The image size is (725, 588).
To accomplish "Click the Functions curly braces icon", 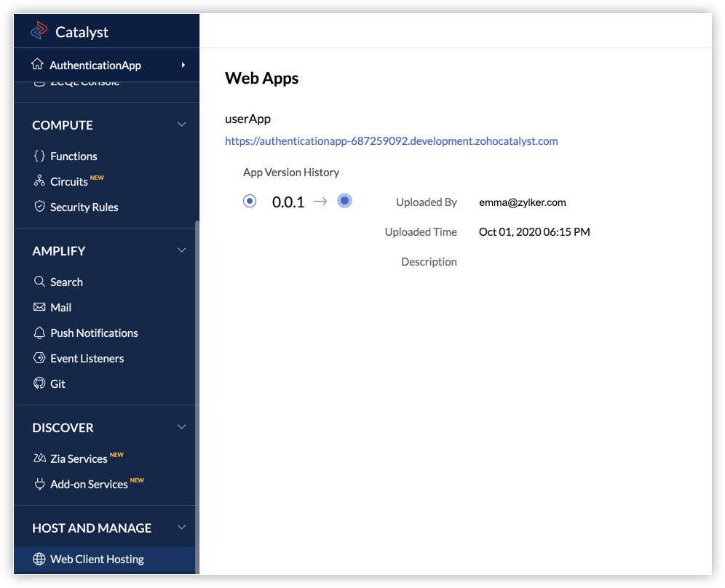I will point(39,156).
